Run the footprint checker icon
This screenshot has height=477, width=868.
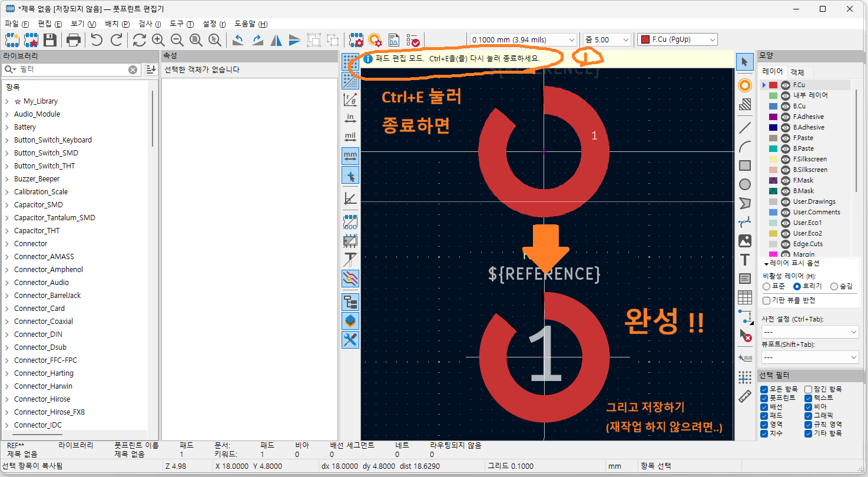[413, 40]
